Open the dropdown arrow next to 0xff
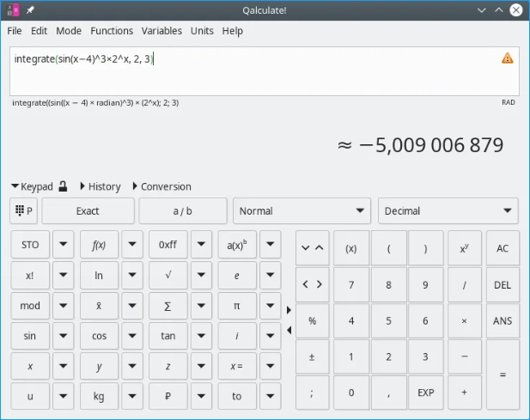Viewport: 530px width, 420px height. (x=201, y=245)
